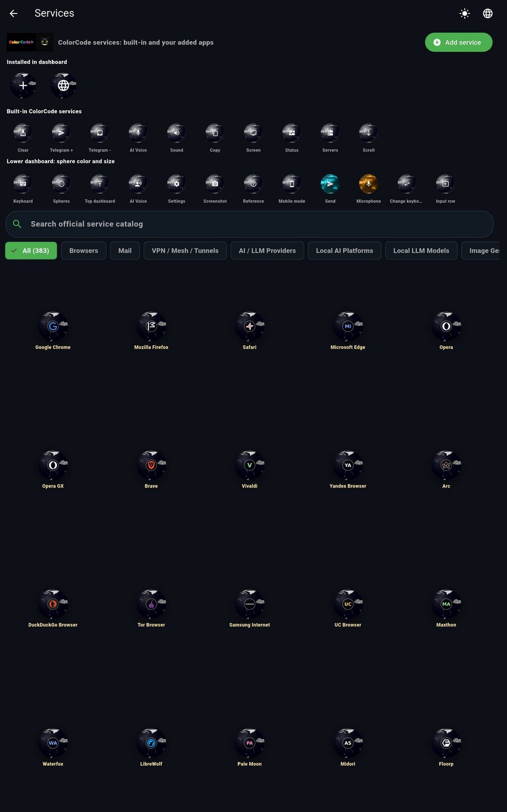Screen dimensions: 507x812
Task: Open the UC Browser service
Action: [348, 604]
